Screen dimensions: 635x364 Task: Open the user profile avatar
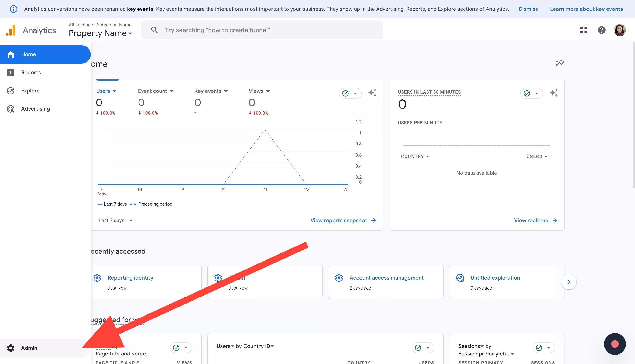click(620, 30)
